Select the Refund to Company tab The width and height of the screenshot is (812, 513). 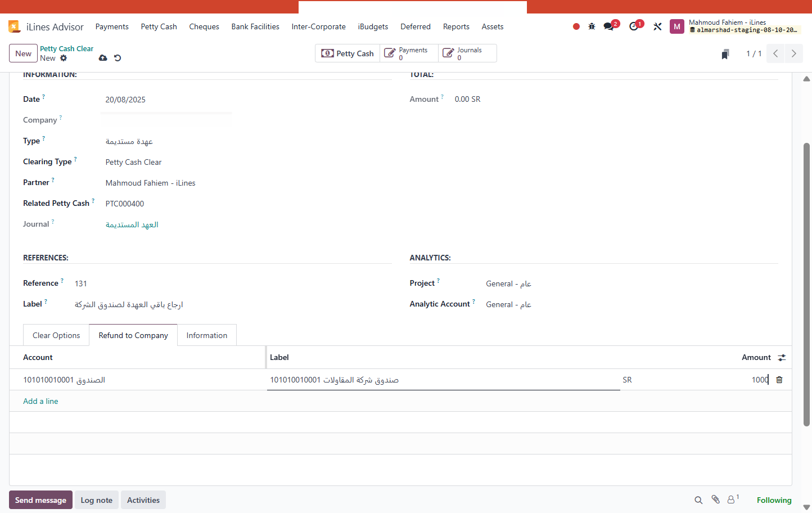coord(133,335)
